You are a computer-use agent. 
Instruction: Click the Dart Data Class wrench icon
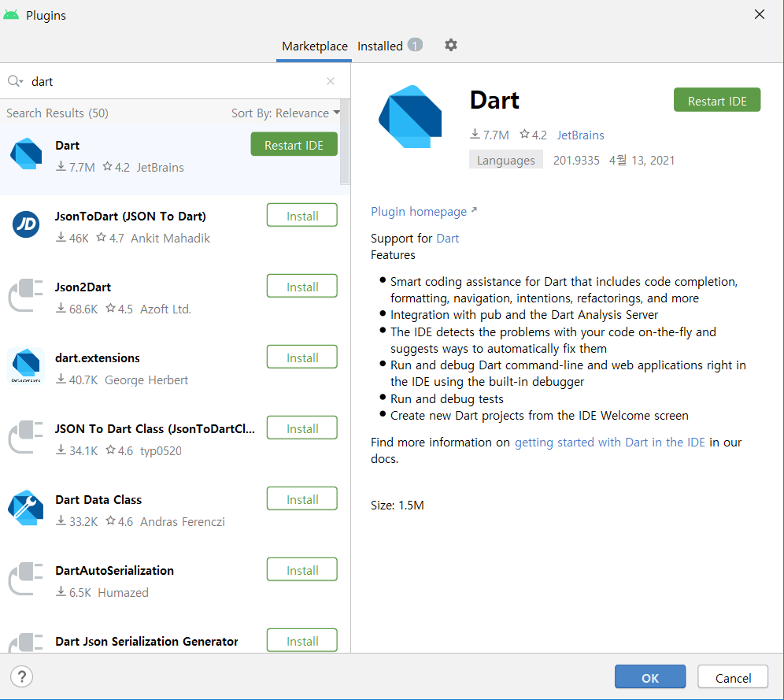tap(26, 508)
